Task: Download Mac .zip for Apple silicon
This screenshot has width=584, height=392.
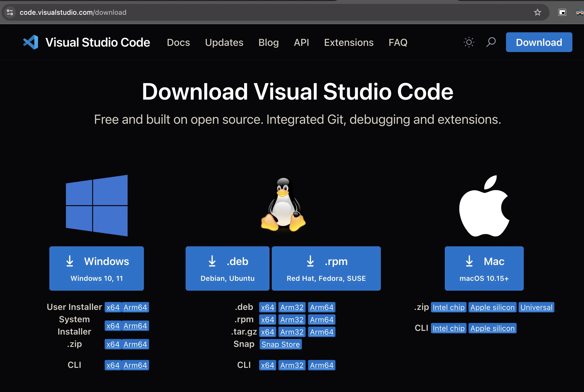Action: coord(492,307)
